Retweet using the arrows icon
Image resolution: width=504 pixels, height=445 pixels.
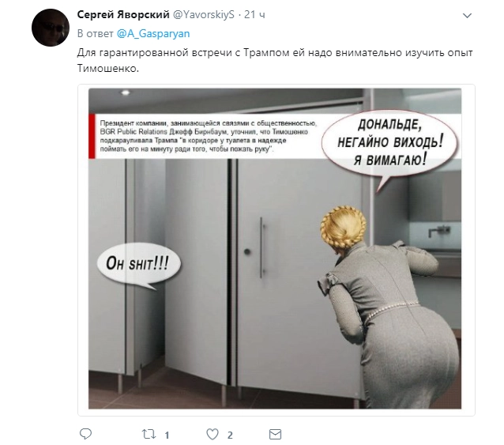coord(149,435)
